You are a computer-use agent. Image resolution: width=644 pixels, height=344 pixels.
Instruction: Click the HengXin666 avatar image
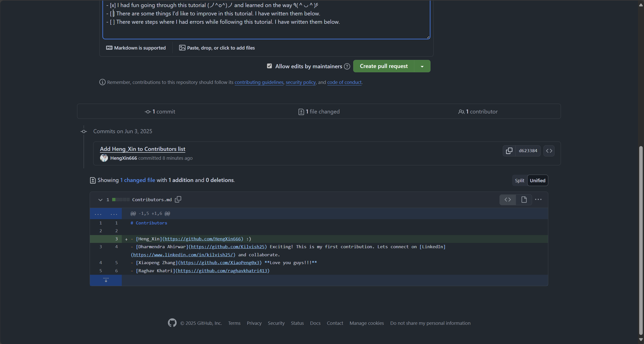(104, 158)
